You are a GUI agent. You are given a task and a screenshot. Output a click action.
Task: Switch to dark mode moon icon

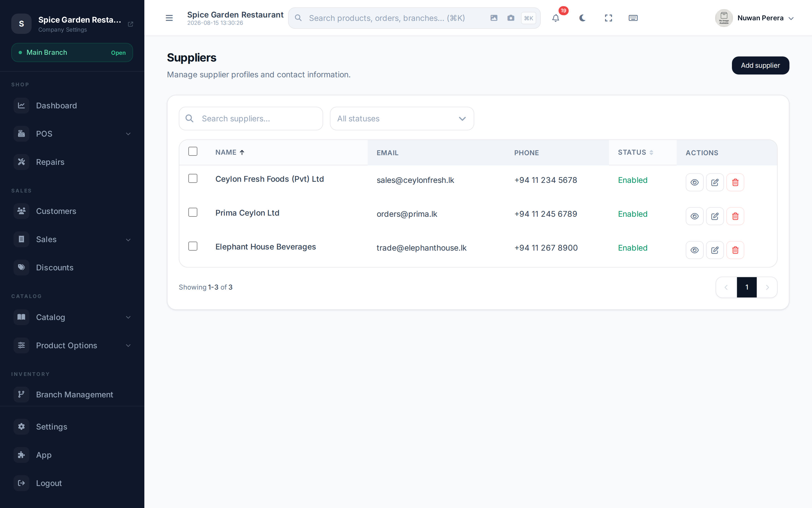(582, 18)
